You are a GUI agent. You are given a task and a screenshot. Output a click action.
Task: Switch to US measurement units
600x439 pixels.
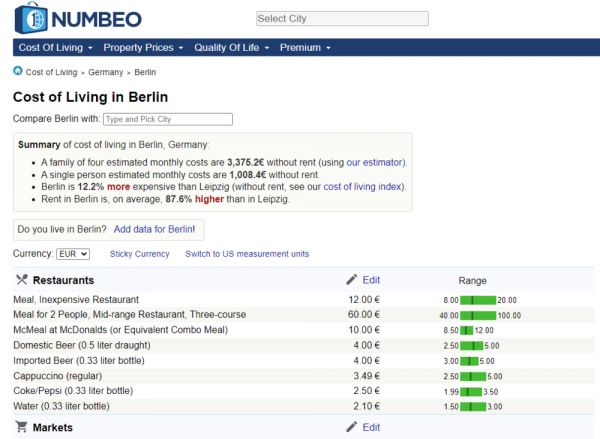(247, 254)
